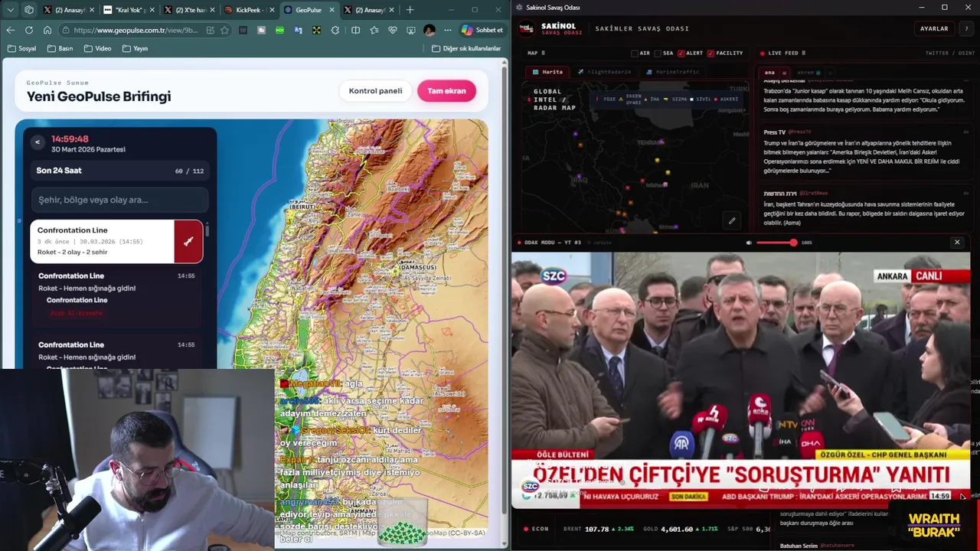The width and height of the screenshot is (980, 551).
Task: Open the browser extensions puzzle icon
Action: (335, 30)
